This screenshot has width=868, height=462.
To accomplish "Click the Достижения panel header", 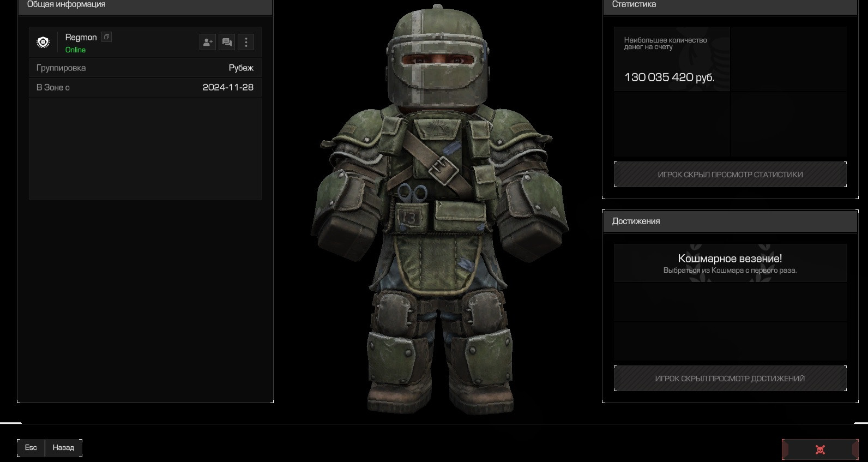I will pos(730,221).
